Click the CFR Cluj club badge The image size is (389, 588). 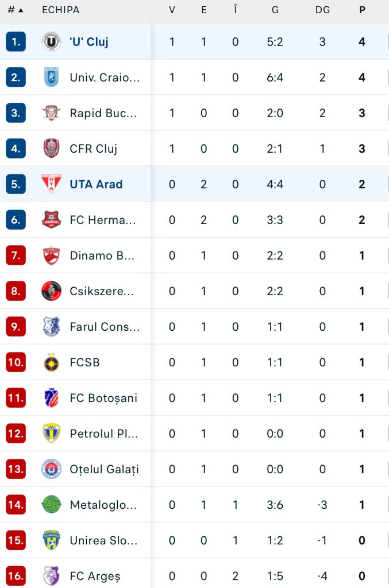[51, 149]
